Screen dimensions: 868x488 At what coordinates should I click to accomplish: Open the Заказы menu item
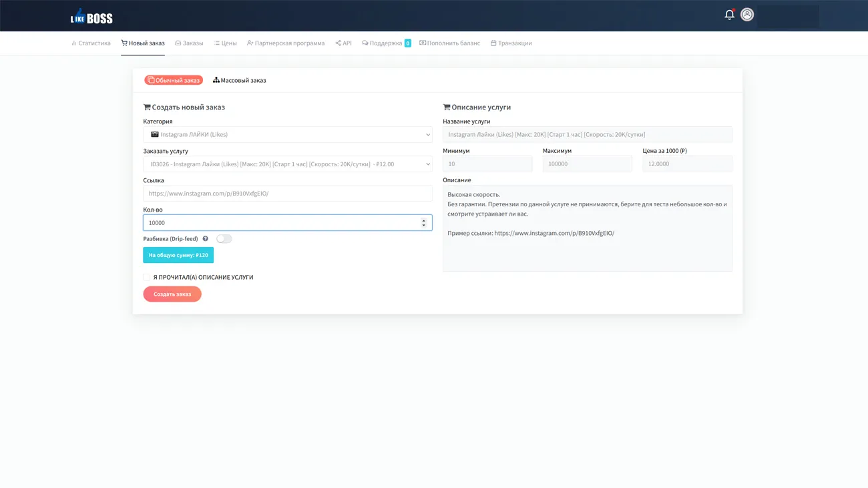point(189,43)
